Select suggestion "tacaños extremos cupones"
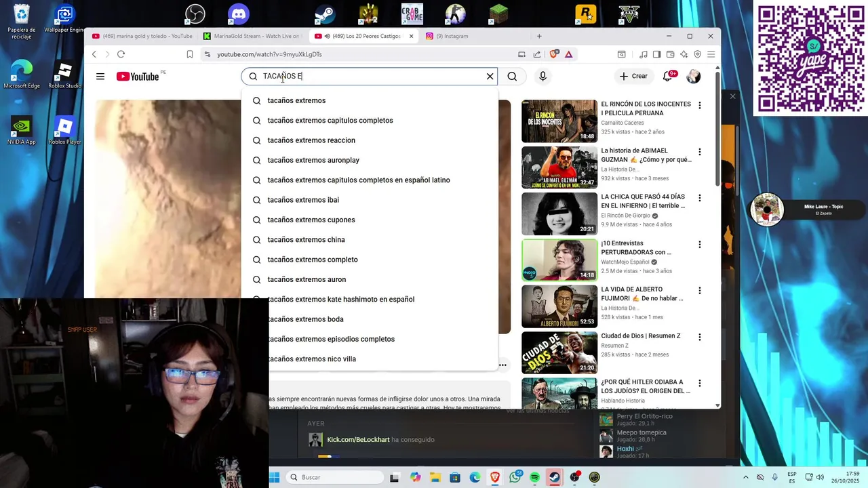Image resolution: width=868 pixels, height=488 pixels. click(x=370, y=220)
